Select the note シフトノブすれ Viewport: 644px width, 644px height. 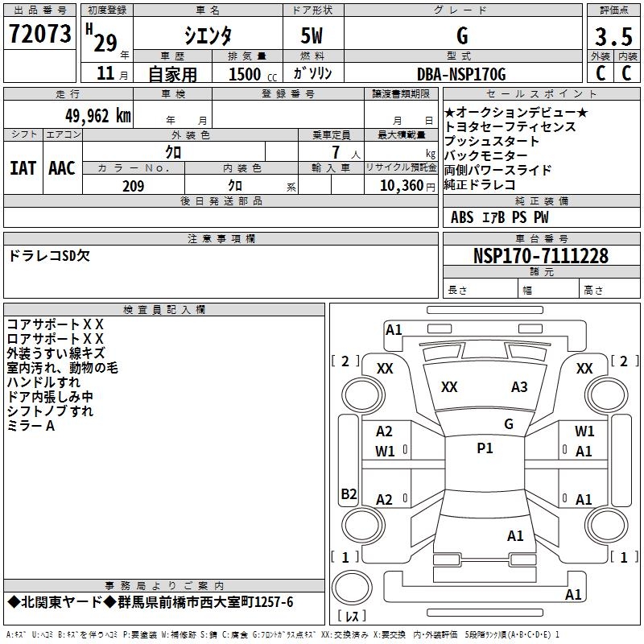pyautogui.click(x=50, y=411)
